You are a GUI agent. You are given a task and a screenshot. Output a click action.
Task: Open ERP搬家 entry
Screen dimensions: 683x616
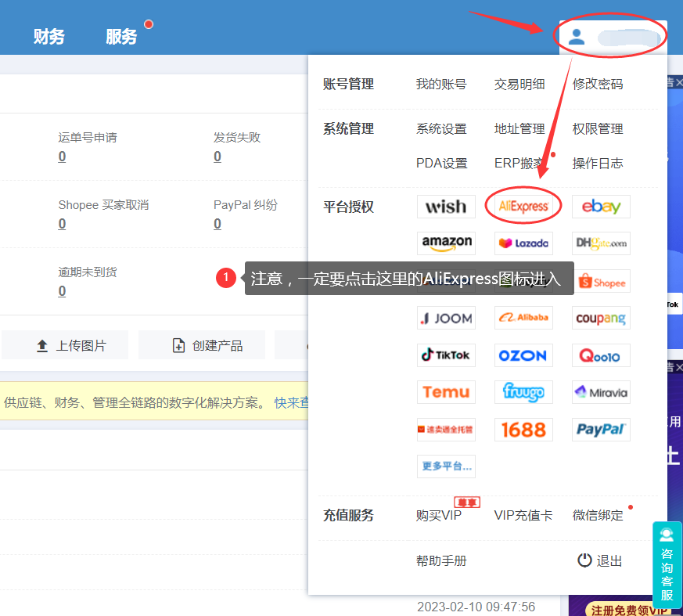[519, 164]
